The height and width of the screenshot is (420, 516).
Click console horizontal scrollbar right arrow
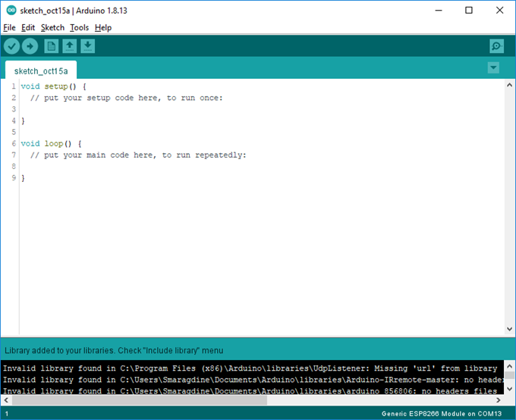tap(499, 400)
